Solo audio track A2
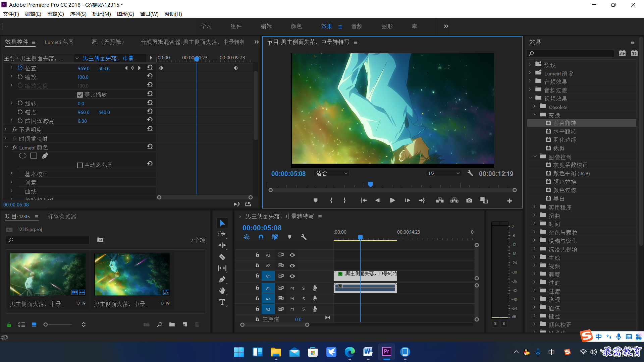The width and height of the screenshot is (644, 362). [304, 299]
